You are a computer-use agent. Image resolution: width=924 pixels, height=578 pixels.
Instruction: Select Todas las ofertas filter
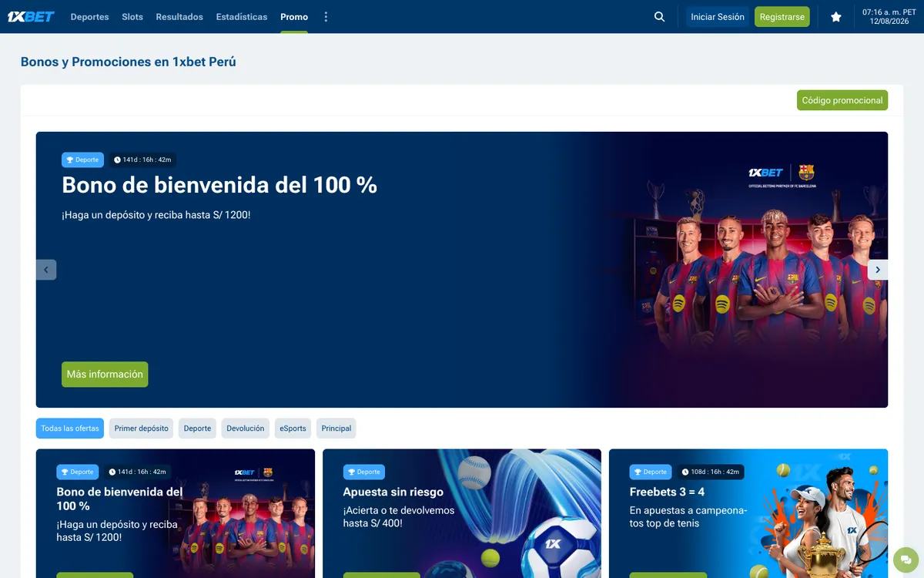coord(70,428)
